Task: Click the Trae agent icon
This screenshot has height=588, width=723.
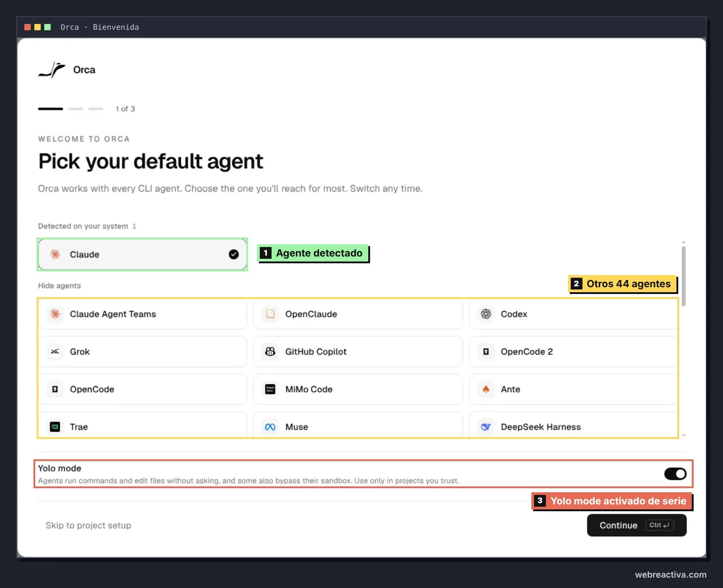Action: [x=55, y=427]
